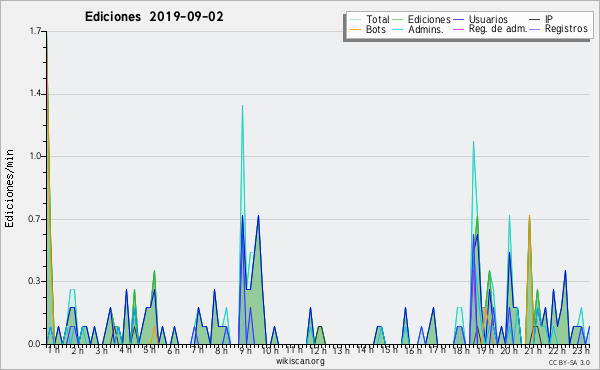The height and width of the screenshot is (370, 600).
Task: Click the "1.7" y-axis tick label
Action: pyautogui.click(x=35, y=31)
